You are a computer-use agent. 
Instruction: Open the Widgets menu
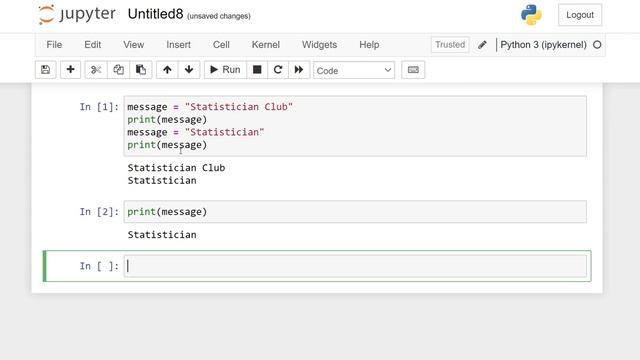click(320, 44)
